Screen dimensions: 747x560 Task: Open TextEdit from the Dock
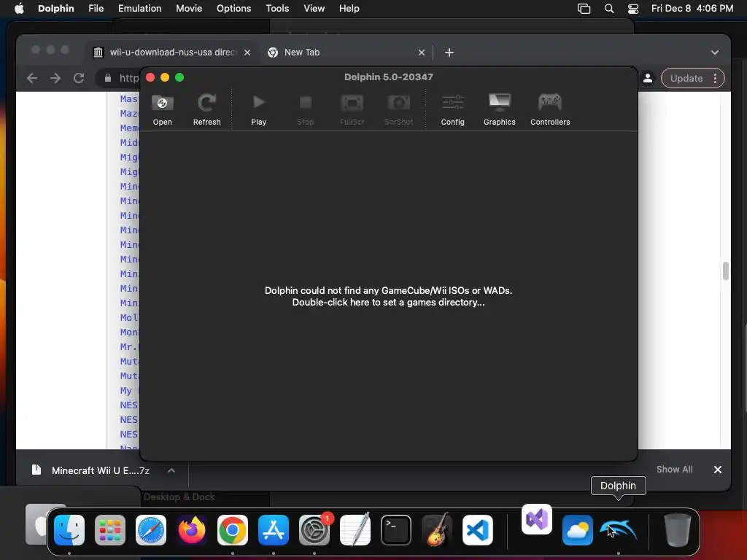pyautogui.click(x=355, y=530)
